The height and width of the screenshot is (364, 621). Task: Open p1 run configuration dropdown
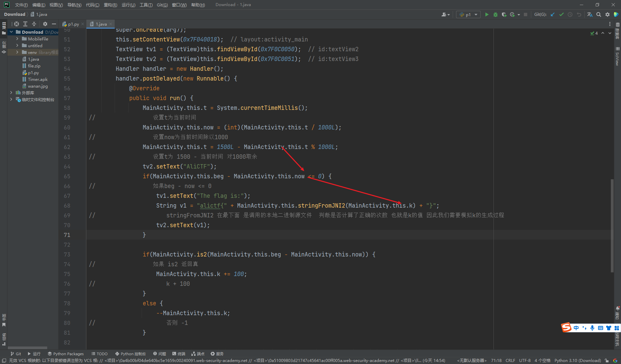pyautogui.click(x=468, y=14)
